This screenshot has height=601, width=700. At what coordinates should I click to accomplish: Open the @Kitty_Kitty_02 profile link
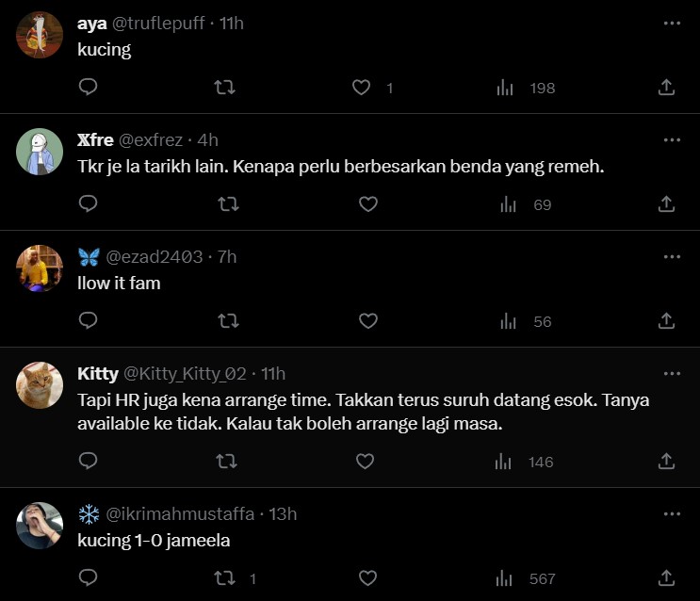[185, 374]
